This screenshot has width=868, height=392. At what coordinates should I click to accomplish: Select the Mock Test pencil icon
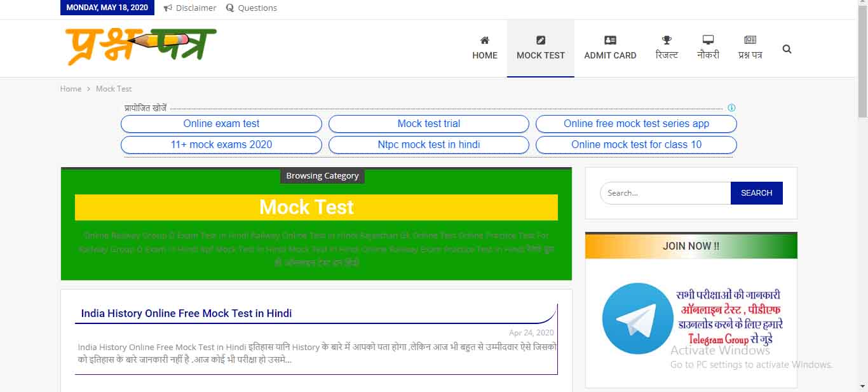pyautogui.click(x=540, y=39)
